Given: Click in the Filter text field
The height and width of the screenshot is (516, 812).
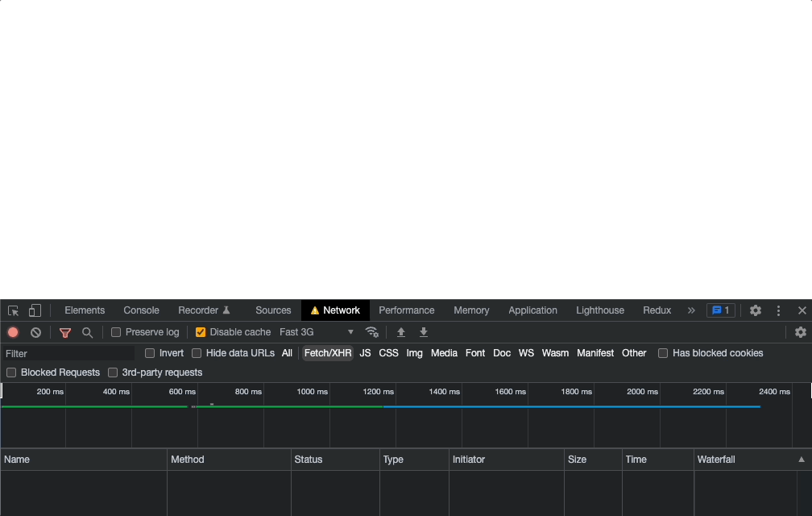Looking at the screenshot, I should click(68, 354).
